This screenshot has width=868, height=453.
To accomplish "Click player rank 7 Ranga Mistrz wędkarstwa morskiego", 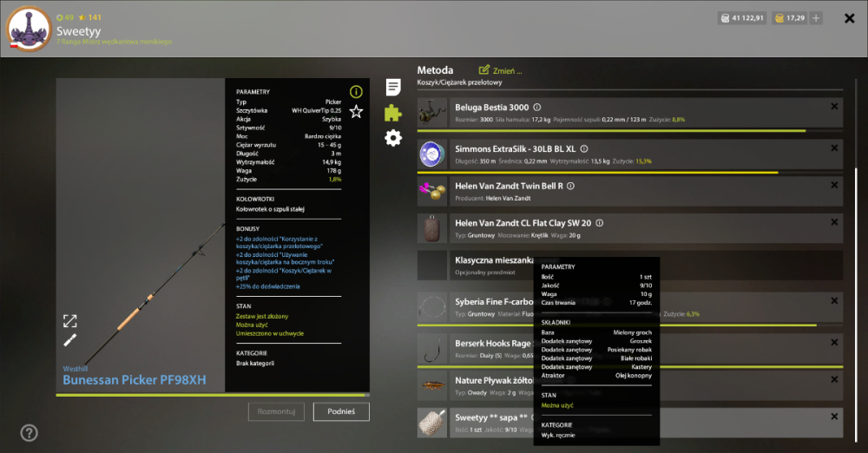I will click(x=114, y=42).
